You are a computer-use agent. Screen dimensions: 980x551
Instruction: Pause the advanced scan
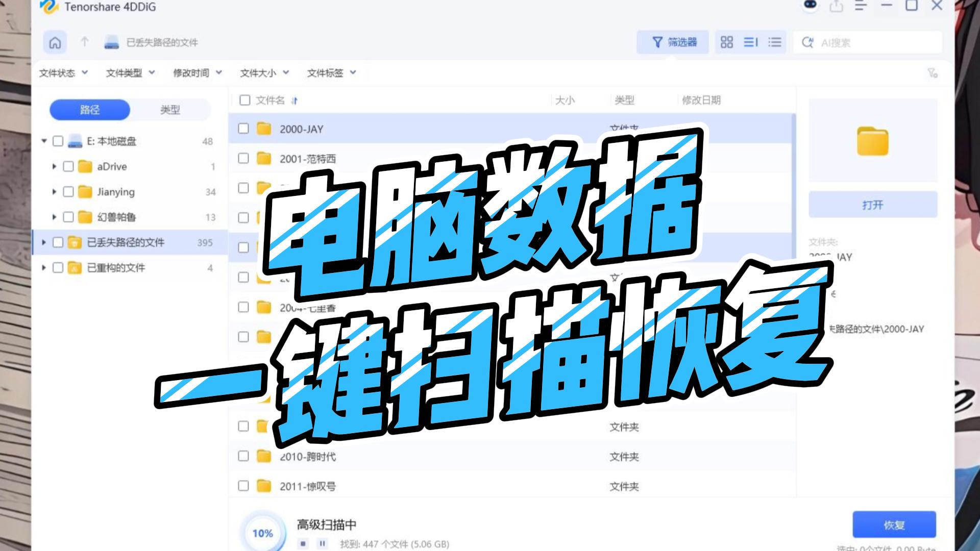[x=322, y=544]
